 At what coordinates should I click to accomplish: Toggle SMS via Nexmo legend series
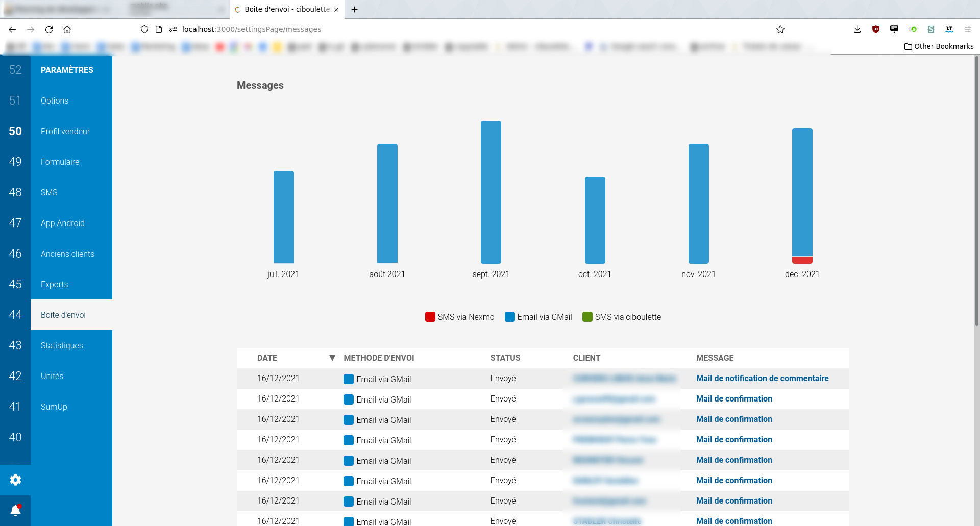(459, 317)
